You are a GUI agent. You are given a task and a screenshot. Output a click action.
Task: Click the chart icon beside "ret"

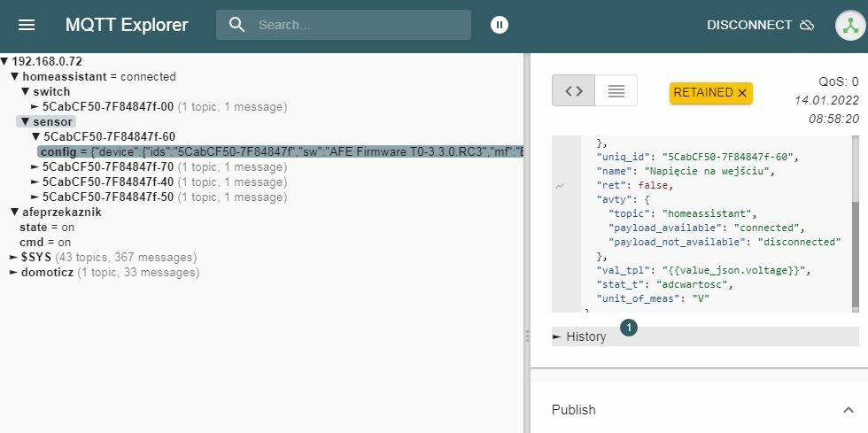click(560, 187)
